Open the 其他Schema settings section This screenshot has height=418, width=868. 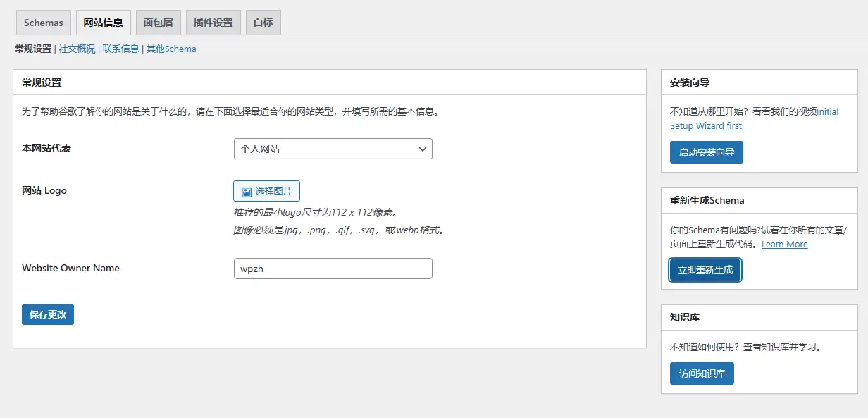click(x=170, y=49)
